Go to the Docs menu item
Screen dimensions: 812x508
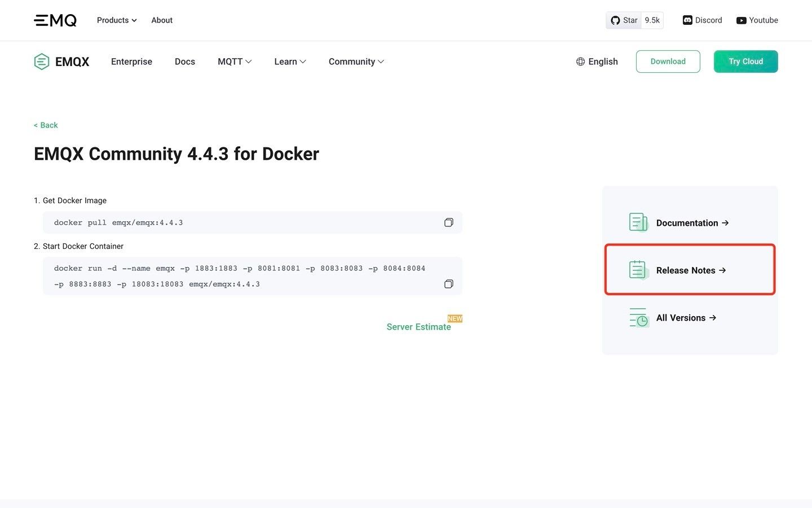[x=185, y=62]
